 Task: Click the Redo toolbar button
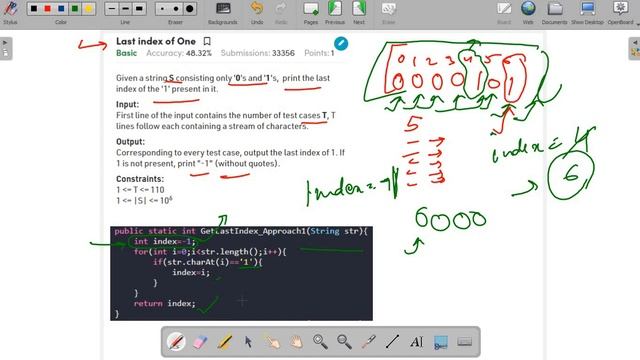281,12
